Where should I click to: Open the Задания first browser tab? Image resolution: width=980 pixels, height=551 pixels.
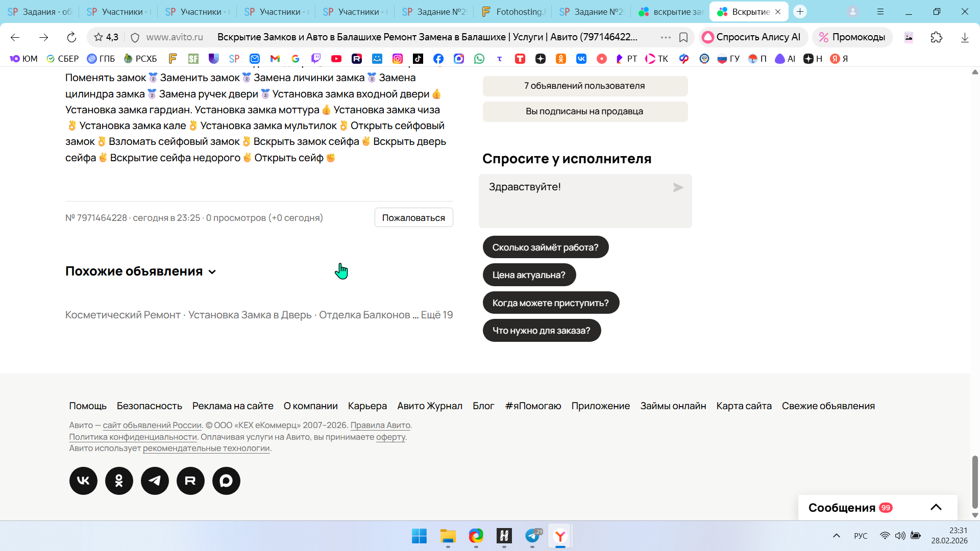pyautogui.click(x=40, y=12)
